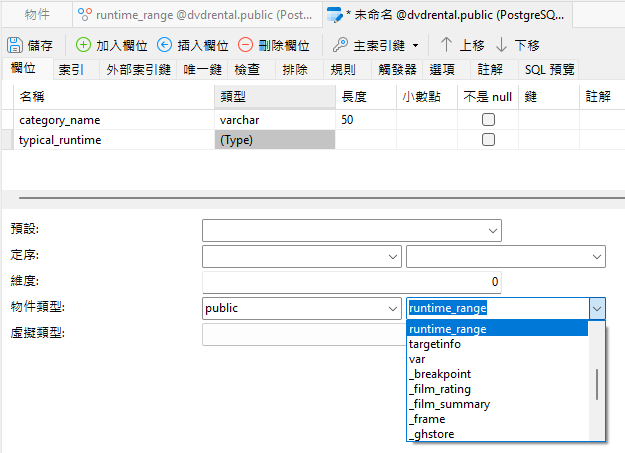Click the Save (儲存) disk icon

(15, 45)
